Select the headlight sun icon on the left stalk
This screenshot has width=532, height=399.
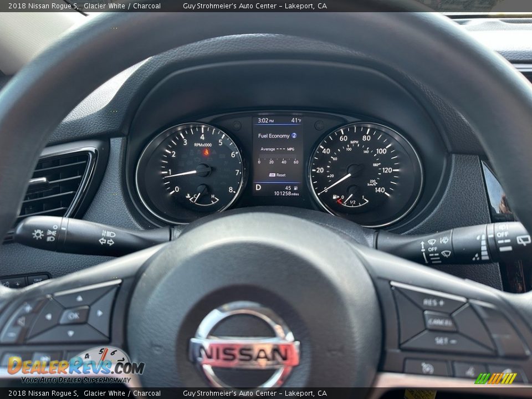[x=38, y=234]
